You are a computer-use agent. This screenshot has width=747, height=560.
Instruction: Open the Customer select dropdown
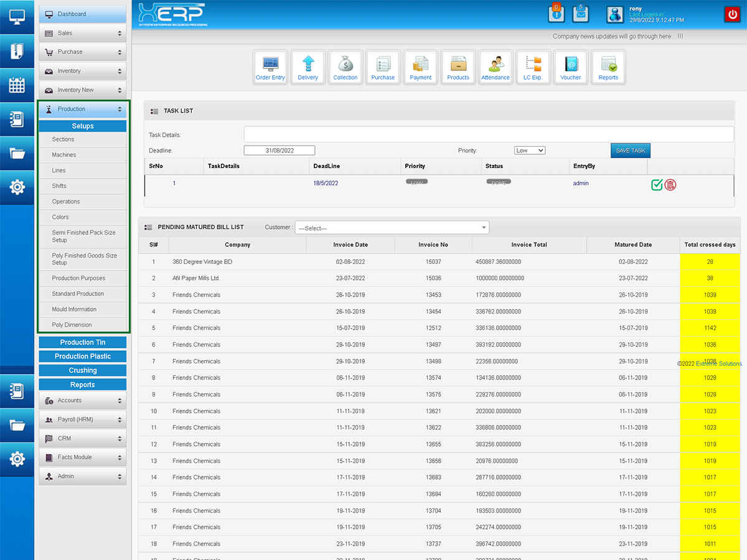click(x=392, y=228)
